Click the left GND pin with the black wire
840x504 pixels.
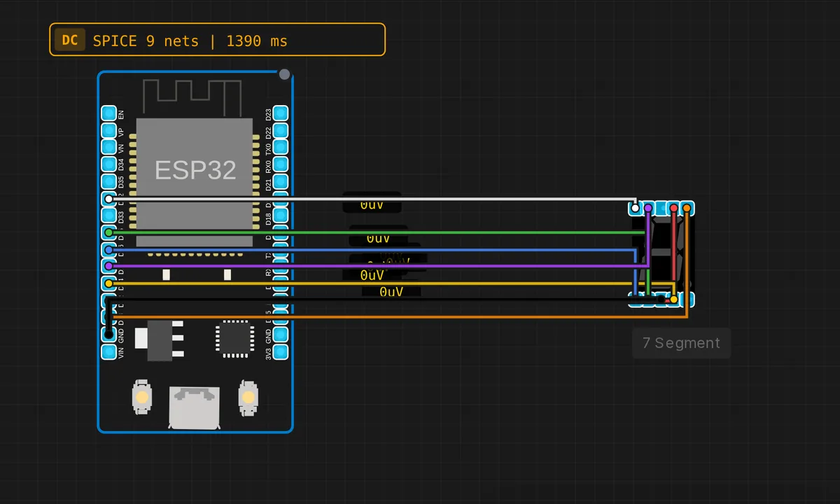108,335
